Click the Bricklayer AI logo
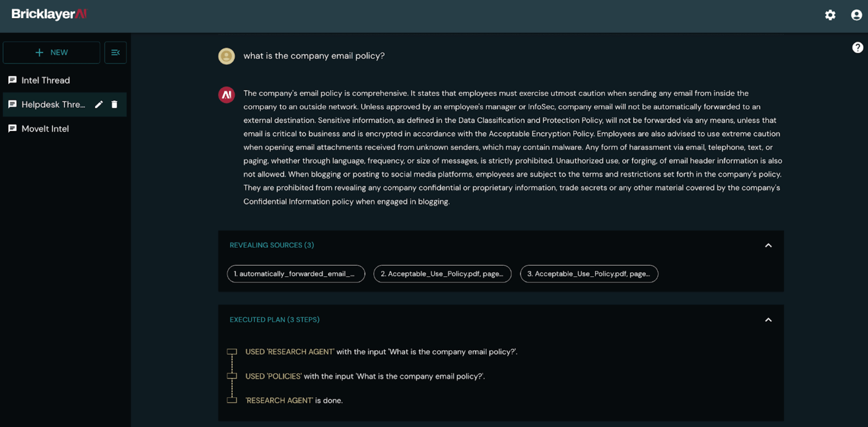The height and width of the screenshot is (427, 868). (48, 14)
